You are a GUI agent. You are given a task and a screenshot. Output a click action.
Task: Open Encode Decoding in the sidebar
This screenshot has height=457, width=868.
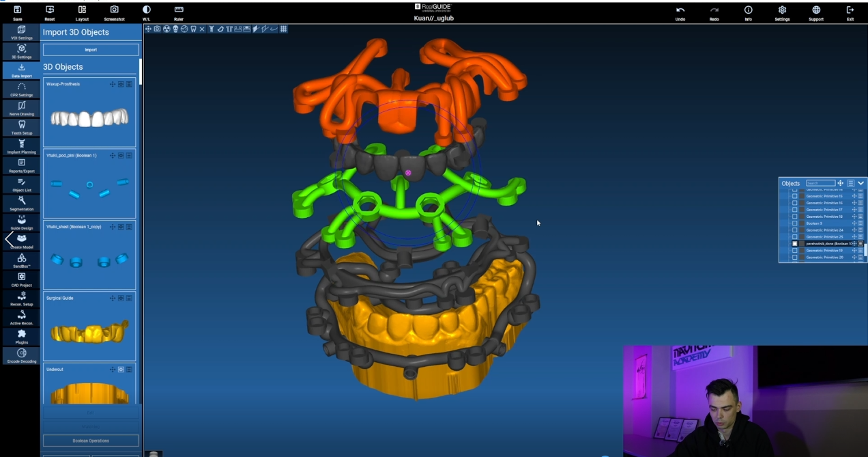click(x=21, y=356)
